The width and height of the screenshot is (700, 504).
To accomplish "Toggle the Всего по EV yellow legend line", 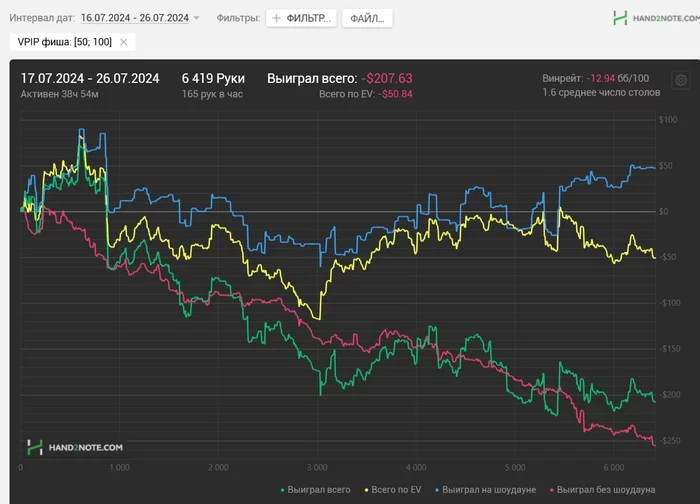I will click(395, 489).
